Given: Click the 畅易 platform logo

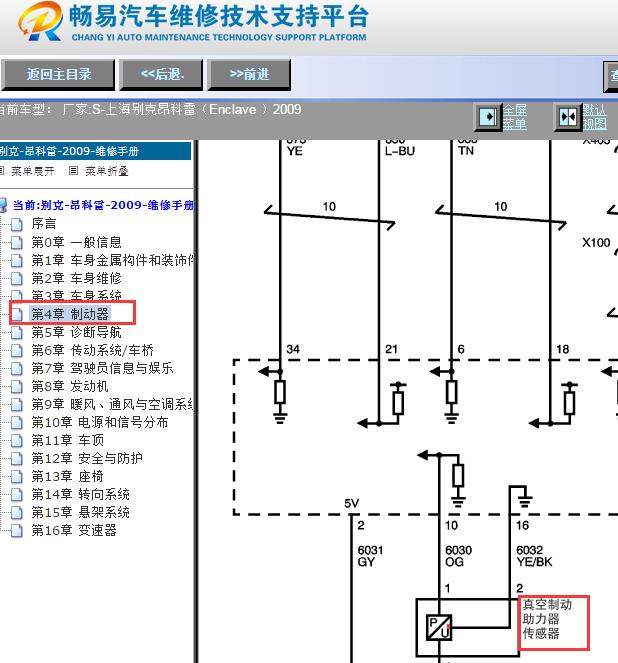Looking at the screenshot, I should pyautogui.click(x=41, y=21).
